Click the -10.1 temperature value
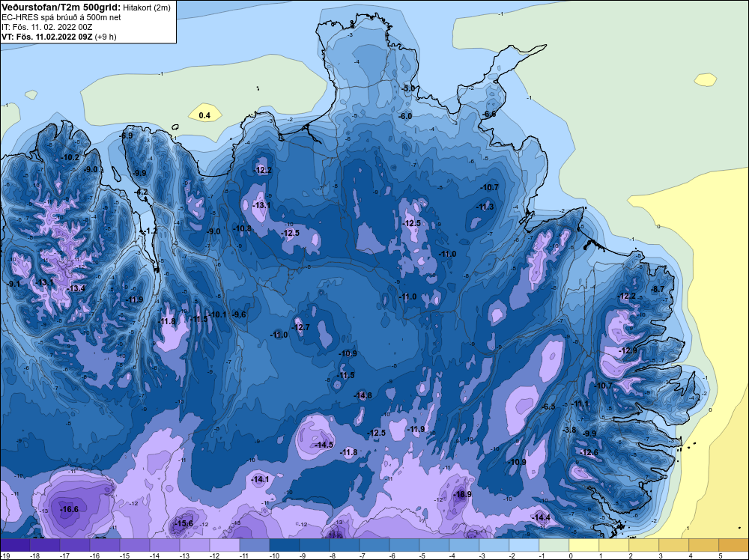The height and width of the screenshot is (560, 749). pos(218,314)
